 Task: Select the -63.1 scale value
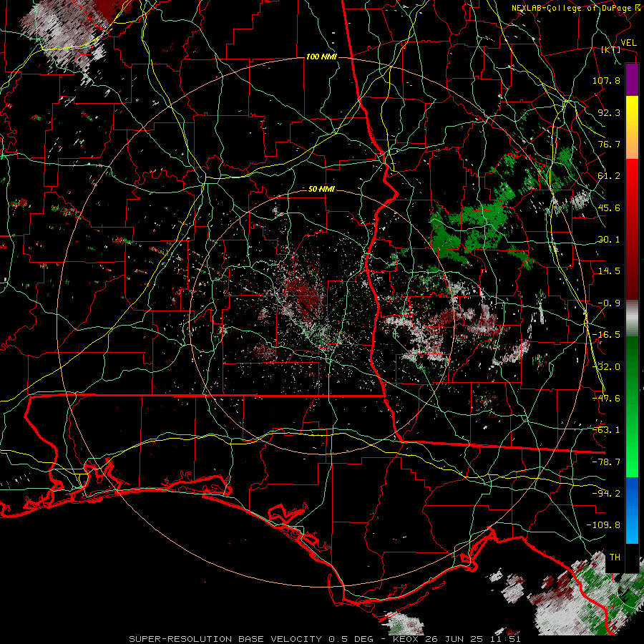tap(606, 430)
